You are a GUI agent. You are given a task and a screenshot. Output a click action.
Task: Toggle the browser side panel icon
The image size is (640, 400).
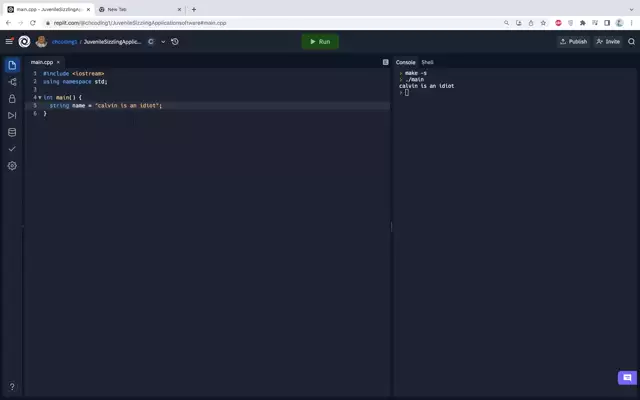pos(607,23)
